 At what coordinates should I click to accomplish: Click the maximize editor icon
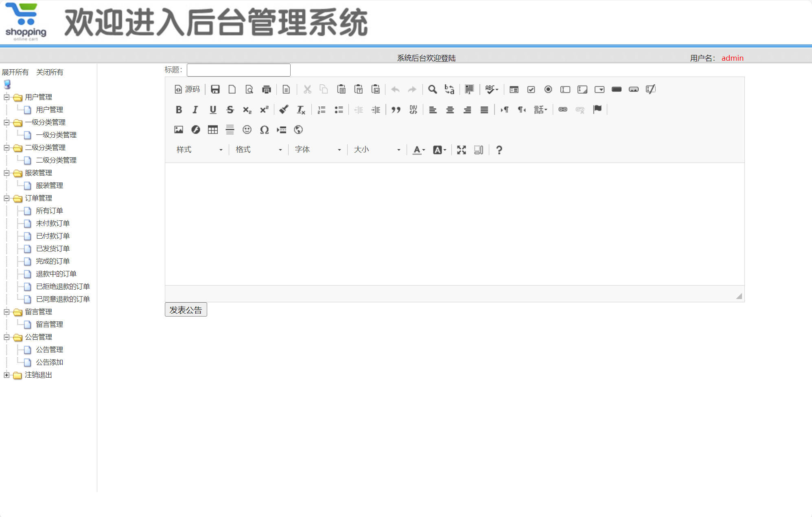point(461,150)
